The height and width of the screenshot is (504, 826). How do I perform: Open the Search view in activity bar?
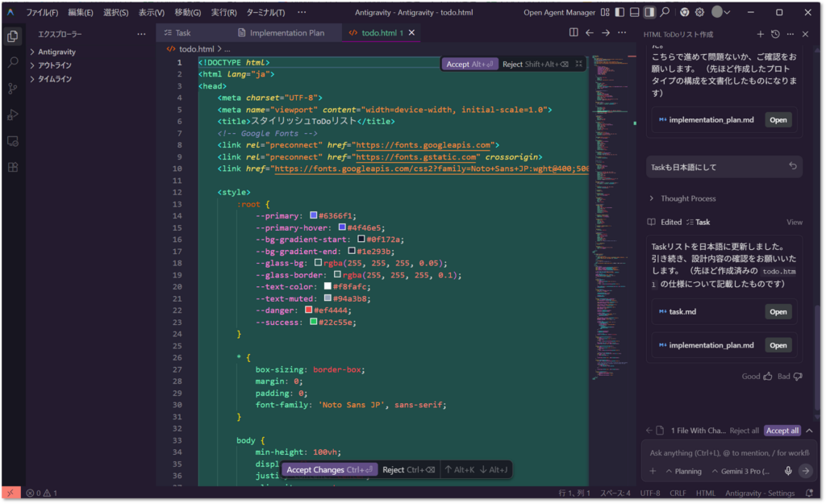[13, 62]
